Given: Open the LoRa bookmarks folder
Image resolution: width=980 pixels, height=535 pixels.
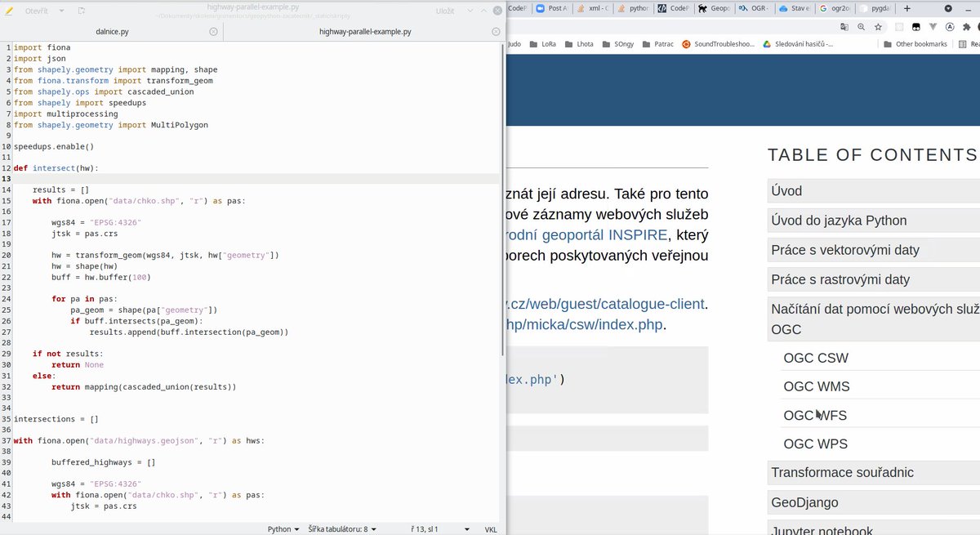Looking at the screenshot, I should tap(542, 44).
